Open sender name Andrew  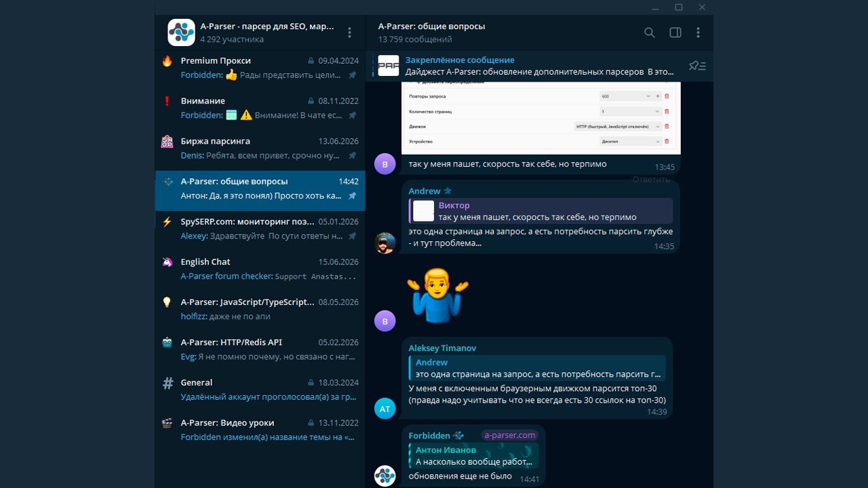click(425, 191)
